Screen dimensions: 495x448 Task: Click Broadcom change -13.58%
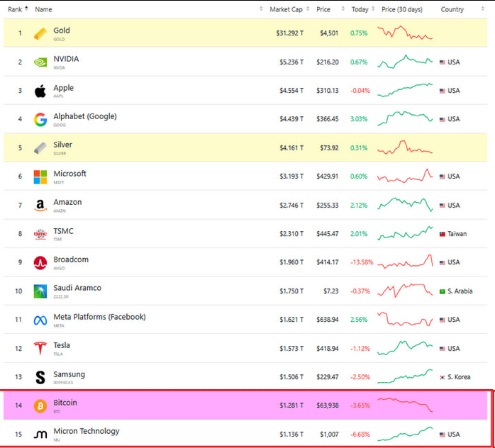362,262
